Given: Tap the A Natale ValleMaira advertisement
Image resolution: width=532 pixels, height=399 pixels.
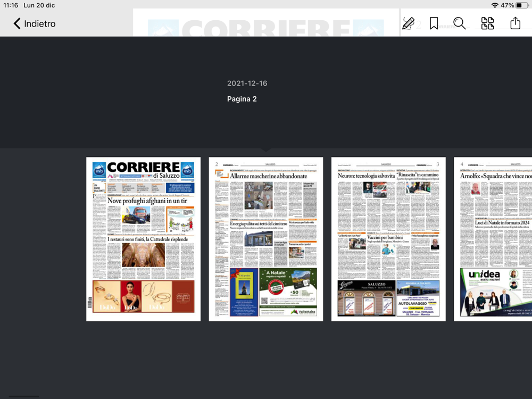Looking at the screenshot, I should (x=288, y=292).
